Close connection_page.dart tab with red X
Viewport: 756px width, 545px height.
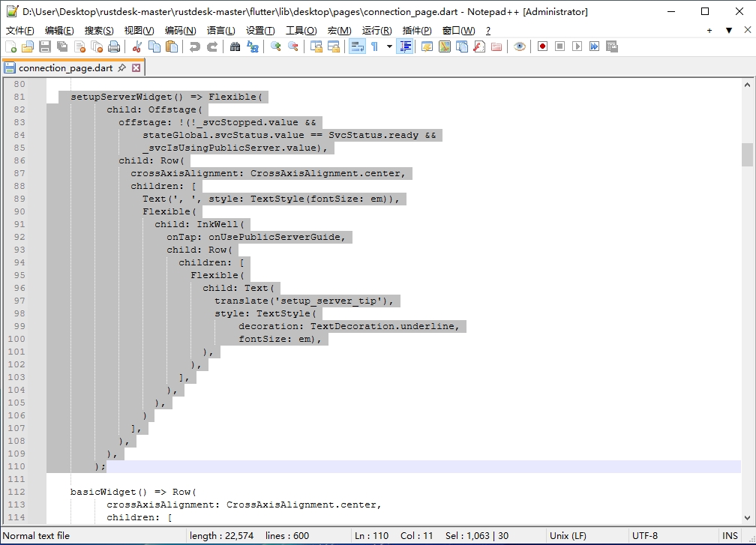click(x=136, y=68)
